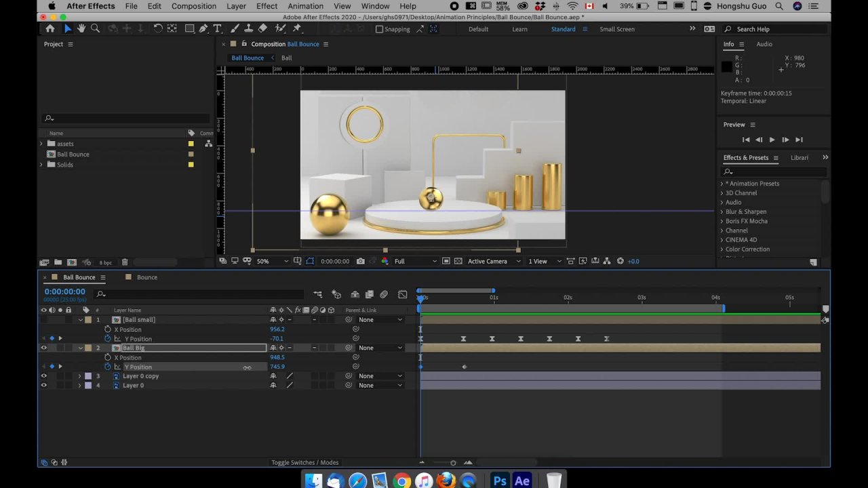The height and width of the screenshot is (488, 868).
Task: Toggle the X Position stopwatch for Ball small
Action: (108, 329)
